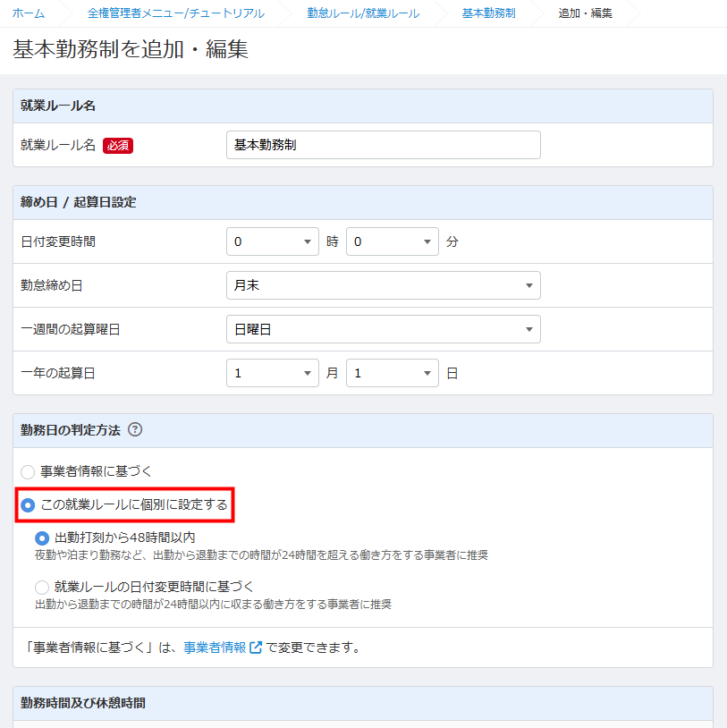Navigate to 勤怠ルール/就業ルール breadcrumb

click(x=362, y=13)
